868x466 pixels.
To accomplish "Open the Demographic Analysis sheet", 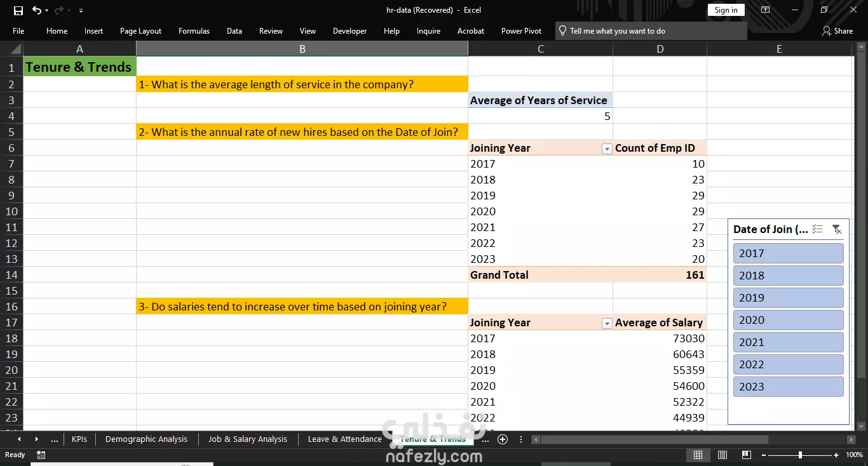I will pyautogui.click(x=146, y=439).
